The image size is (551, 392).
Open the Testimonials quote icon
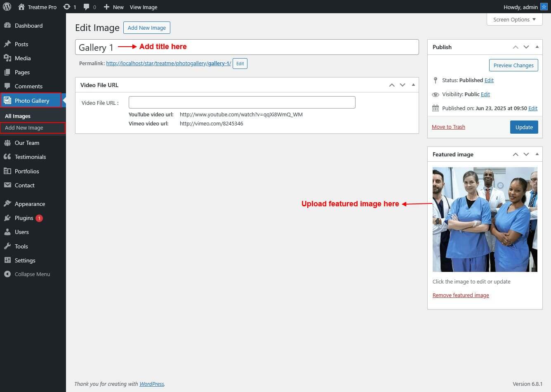pos(7,157)
